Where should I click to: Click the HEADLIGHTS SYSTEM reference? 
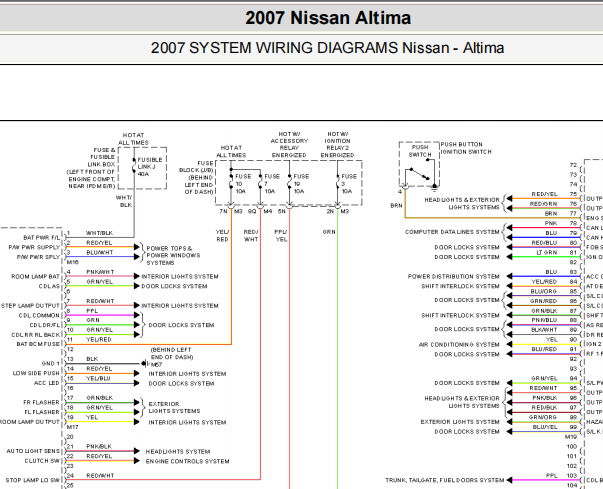coord(178,452)
